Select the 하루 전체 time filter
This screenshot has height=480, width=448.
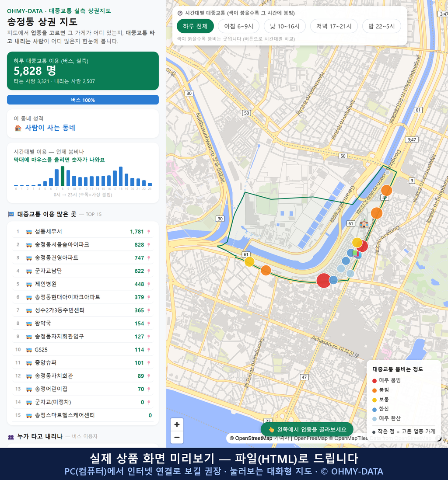[x=195, y=26]
